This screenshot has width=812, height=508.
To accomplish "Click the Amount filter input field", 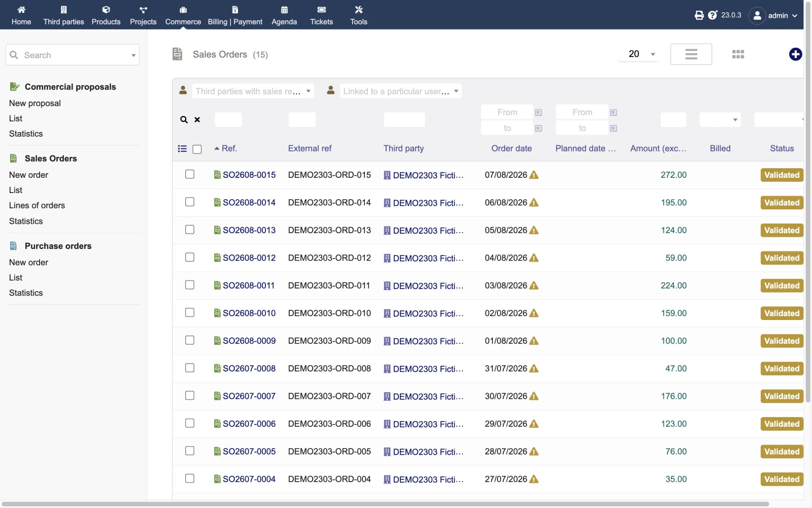I will 673,120.
